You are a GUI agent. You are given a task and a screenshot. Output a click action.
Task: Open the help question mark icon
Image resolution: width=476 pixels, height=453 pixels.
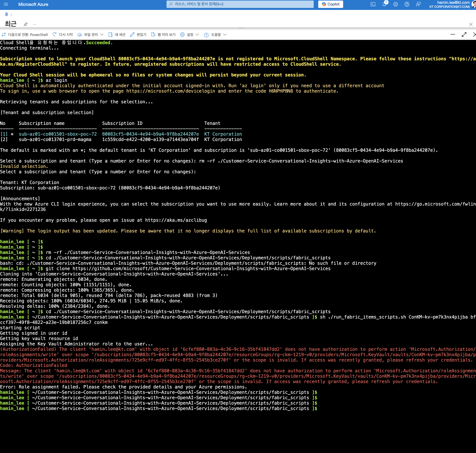[x=407, y=4]
